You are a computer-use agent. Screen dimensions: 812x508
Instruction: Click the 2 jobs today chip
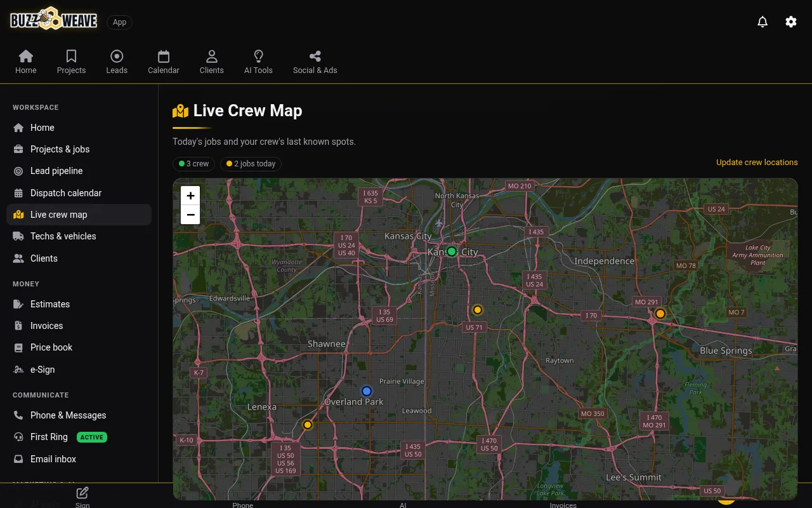pos(251,164)
